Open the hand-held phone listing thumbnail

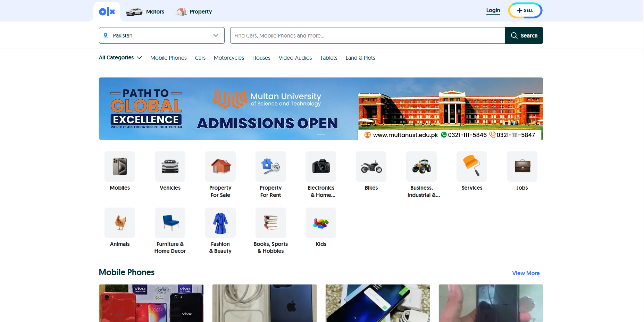point(491,303)
